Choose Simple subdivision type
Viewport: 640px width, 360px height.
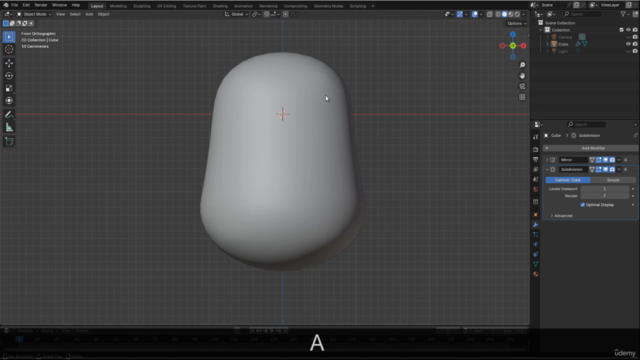point(613,180)
